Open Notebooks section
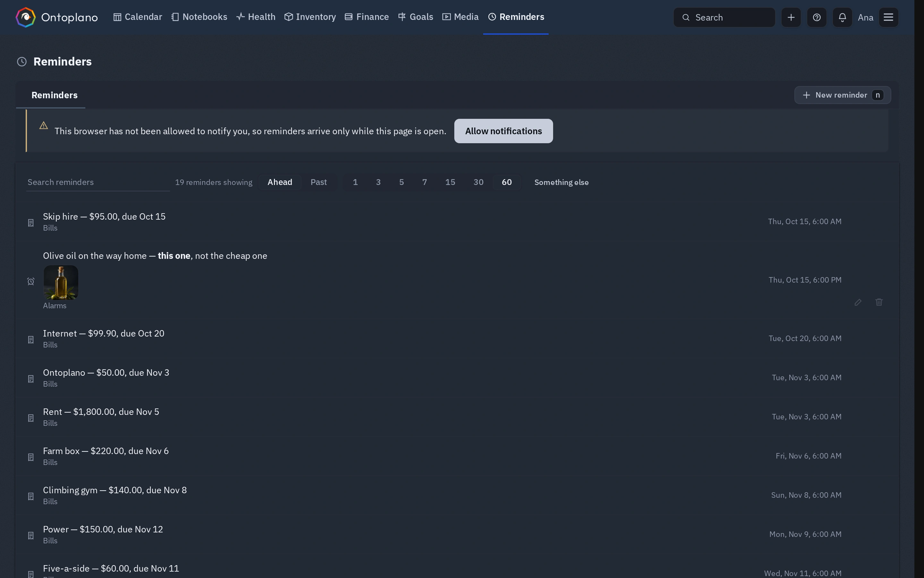 (x=199, y=17)
